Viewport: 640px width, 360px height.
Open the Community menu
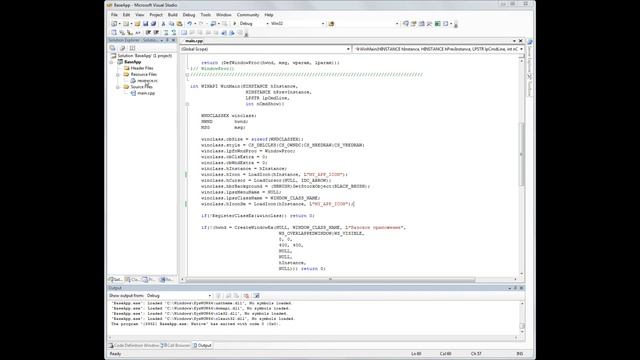[x=248, y=15]
